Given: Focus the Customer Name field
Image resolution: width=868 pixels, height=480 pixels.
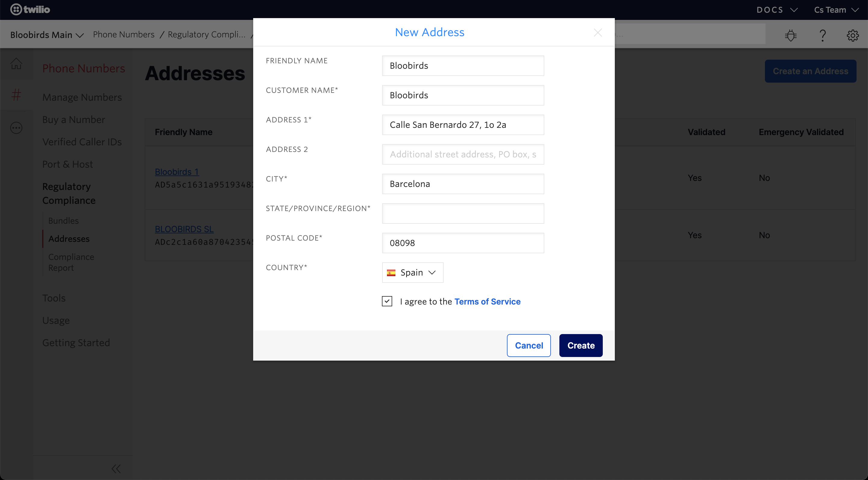Looking at the screenshot, I should pos(463,95).
